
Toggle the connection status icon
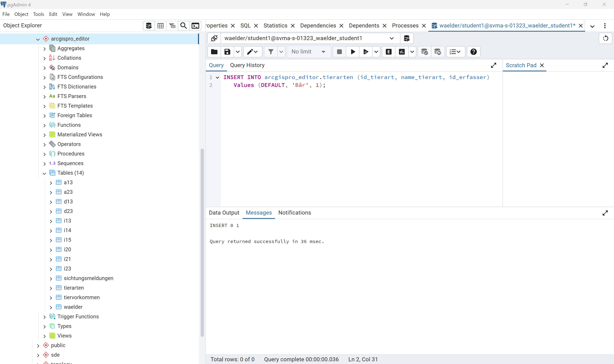214,38
